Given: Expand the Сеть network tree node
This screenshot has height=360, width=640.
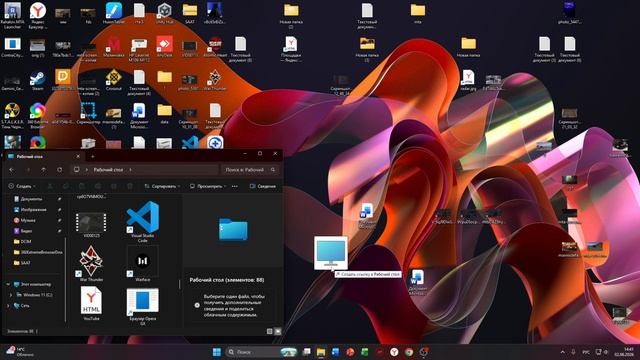Looking at the screenshot, I should (8, 305).
